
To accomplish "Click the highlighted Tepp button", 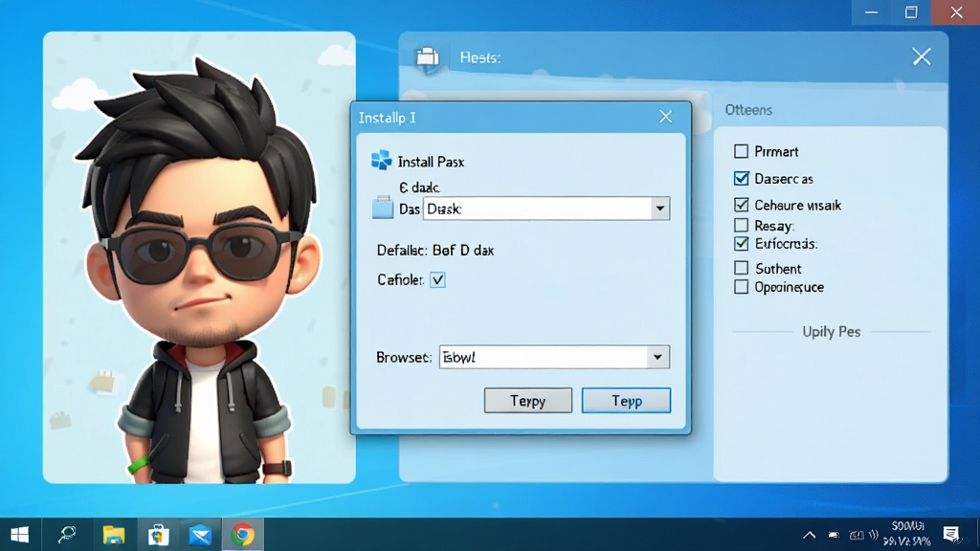I will click(626, 401).
